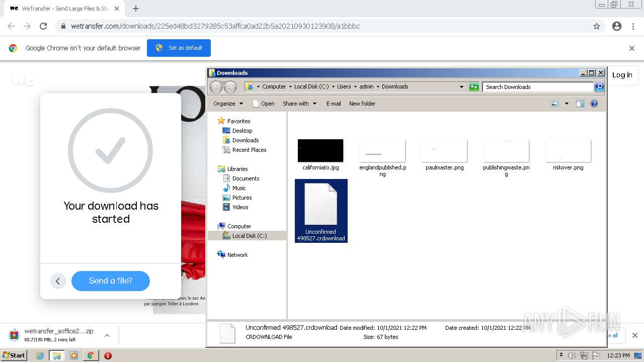Click Chrome icon in taskbar
The height and width of the screenshot is (362, 644).
click(x=91, y=355)
